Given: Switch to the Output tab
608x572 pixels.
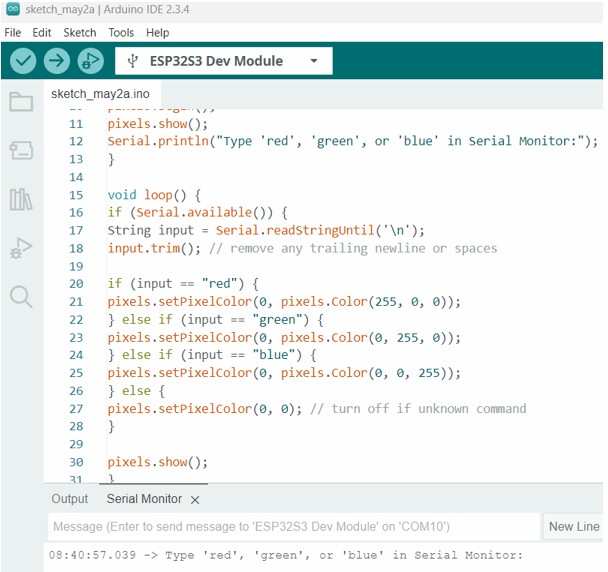Looking at the screenshot, I should point(70,499).
